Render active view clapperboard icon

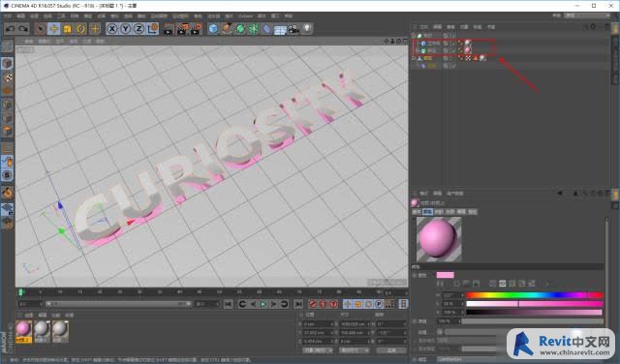(x=168, y=29)
